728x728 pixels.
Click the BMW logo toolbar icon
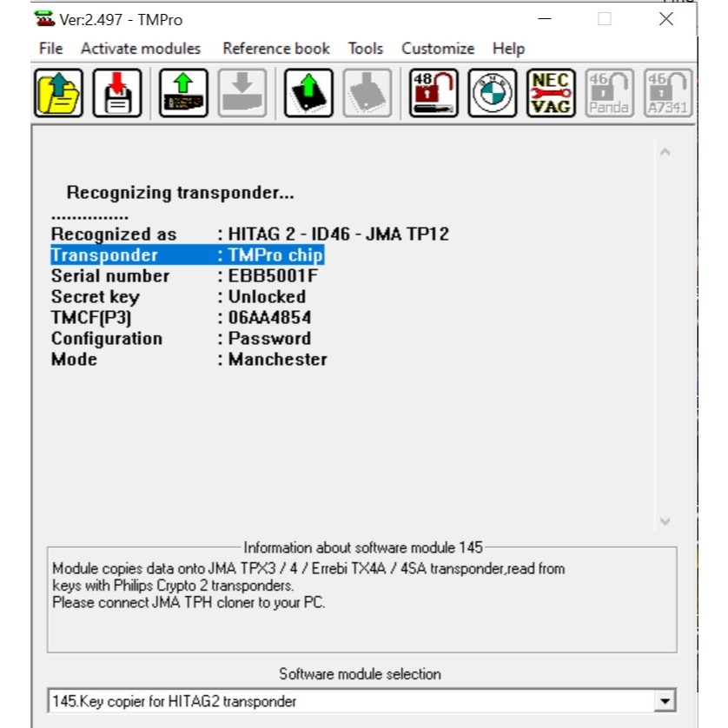point(492,93)
